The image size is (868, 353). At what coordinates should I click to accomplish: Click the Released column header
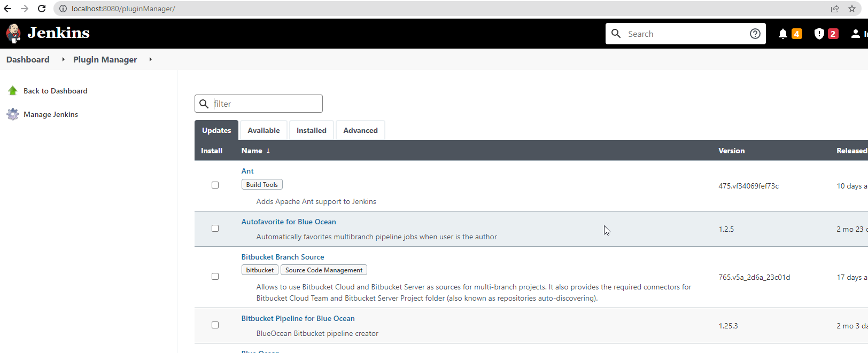852,151
